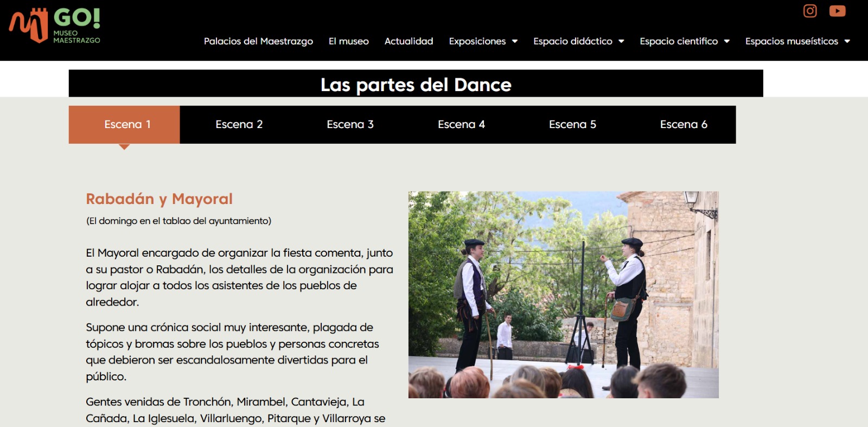Show the Escena 3 tab
This screenshot has width=868, height=427.
350,124
